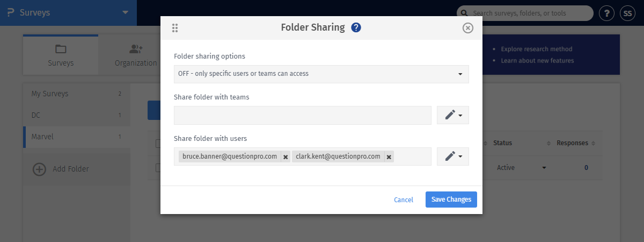644x242 pixels.
Task: Expand the Folder sharing options dropdown
Action: [321, 74]
